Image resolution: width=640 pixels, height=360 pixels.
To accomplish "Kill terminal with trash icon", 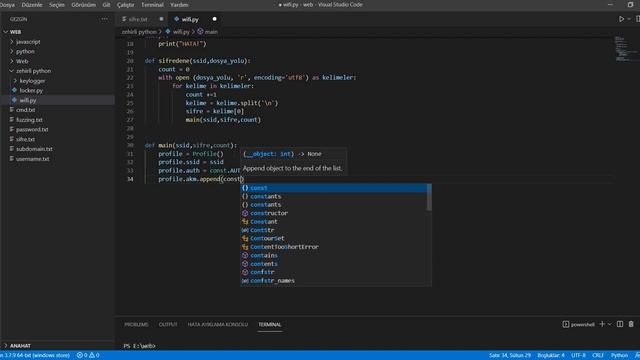I will point(631,324).
